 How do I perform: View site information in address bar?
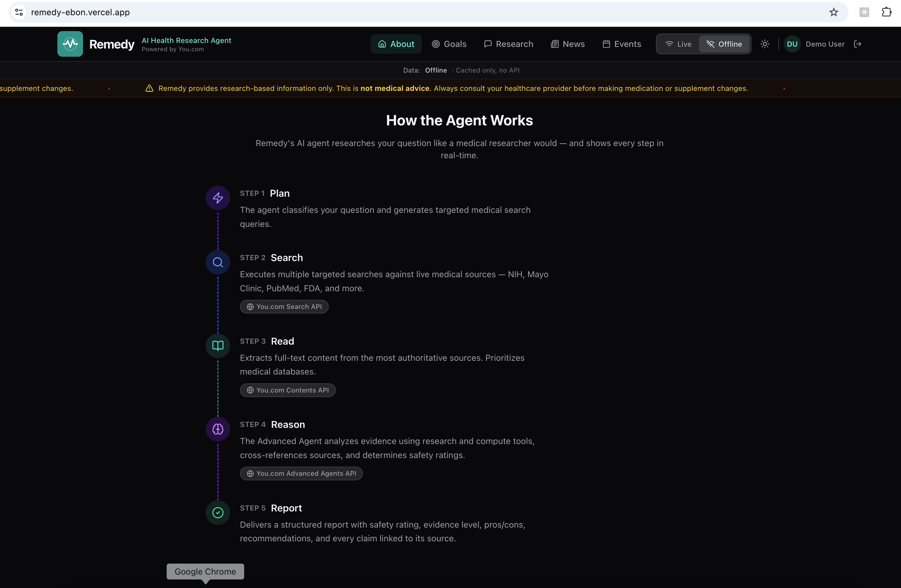pyautogui.click(x=19, y=12)
